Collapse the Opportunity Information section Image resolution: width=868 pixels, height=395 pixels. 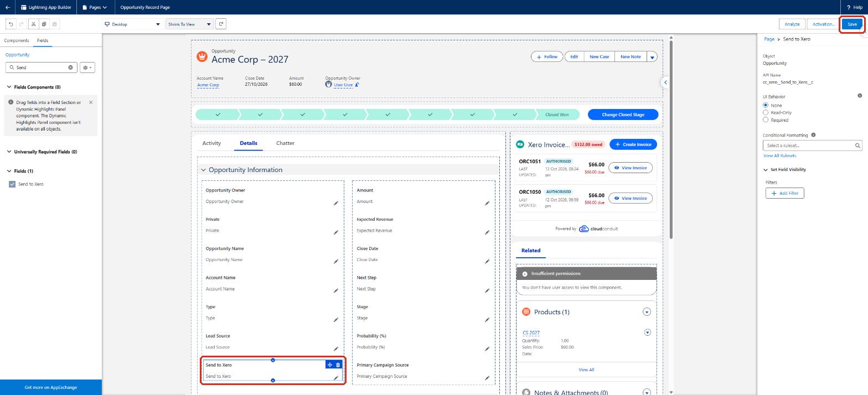(204, 170)
